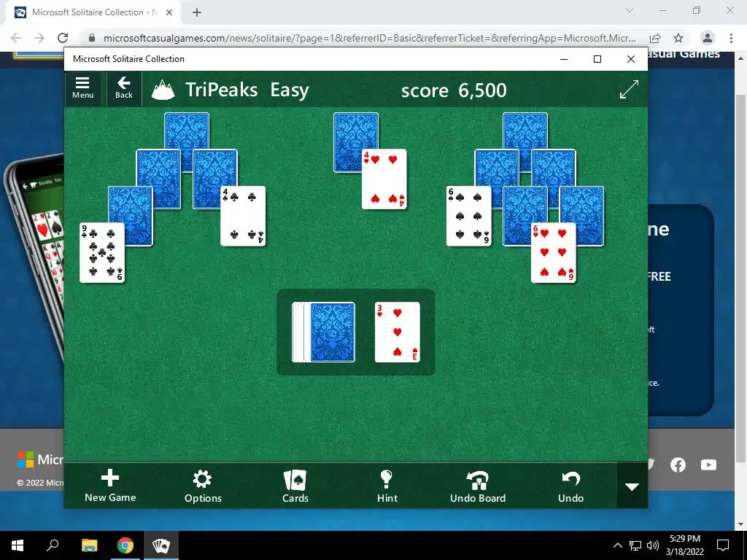Open the volume control in system tray
Image resolution: width=747 pixels, height=560 pixels.
(653, 545)
